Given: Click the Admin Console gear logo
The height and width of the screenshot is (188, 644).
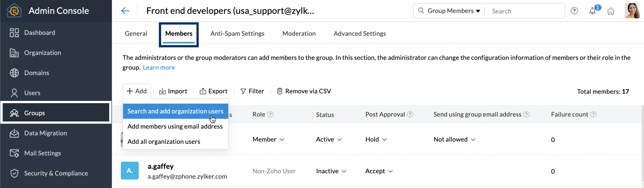Looking at the screenshot, I should pos(14,11).
